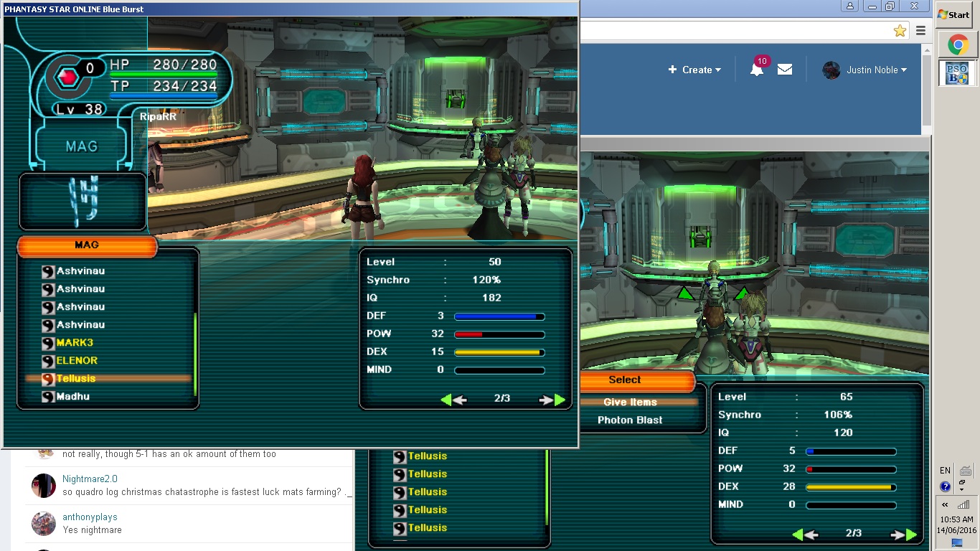Click the Synchro 120% value
Image resolution: width=980 pixels, height=551 pixels.
tap(486, 281)
